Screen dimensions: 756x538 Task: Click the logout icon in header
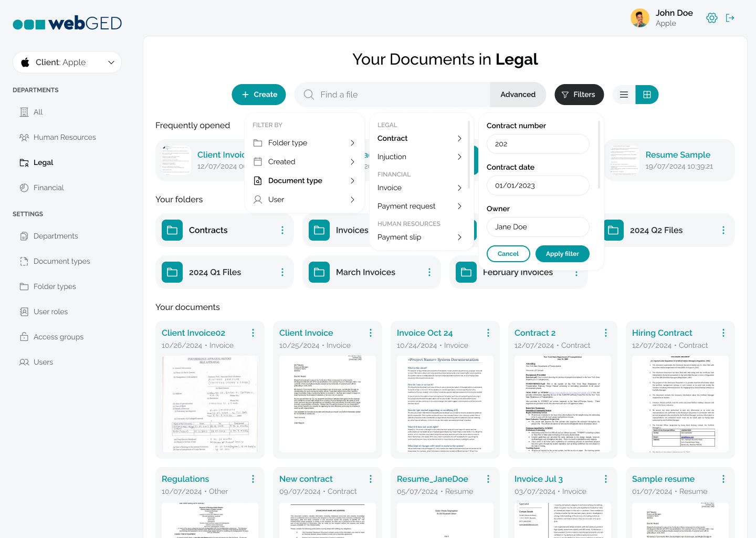730,18
